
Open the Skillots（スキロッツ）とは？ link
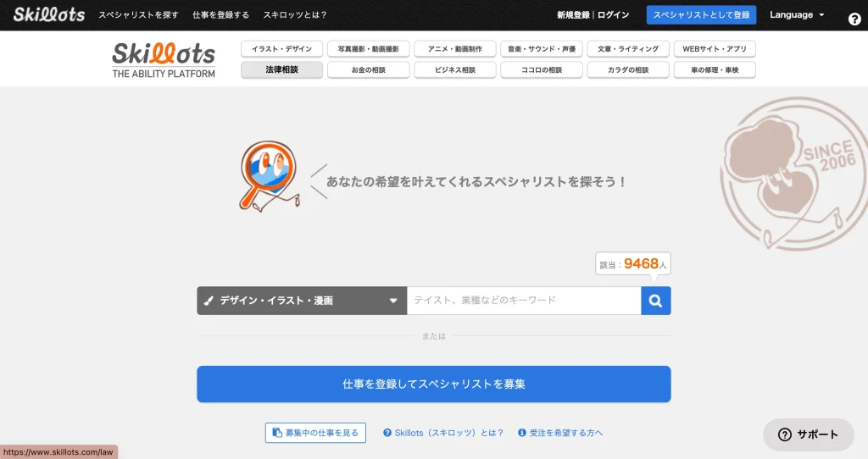pos(443,433)
